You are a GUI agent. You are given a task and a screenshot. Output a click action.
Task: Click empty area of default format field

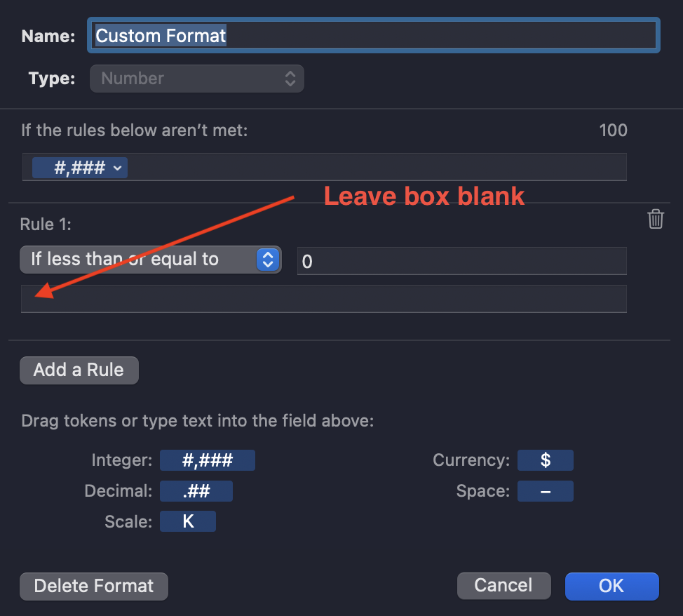379,168
